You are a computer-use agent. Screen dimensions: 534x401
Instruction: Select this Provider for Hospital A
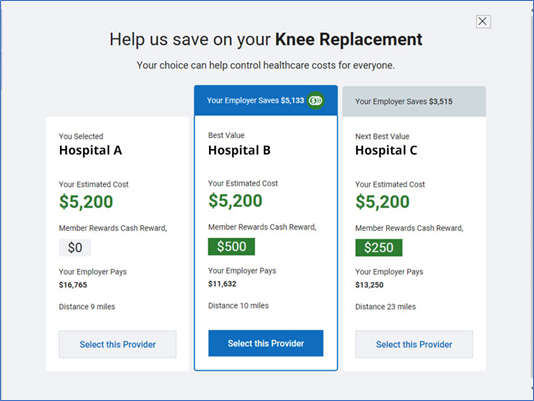point(117,344)
